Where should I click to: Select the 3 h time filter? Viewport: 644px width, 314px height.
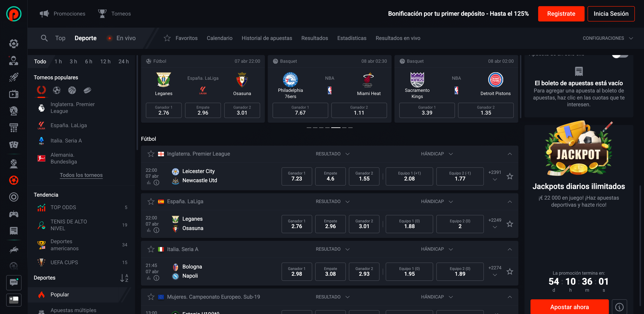pos(73,61)
